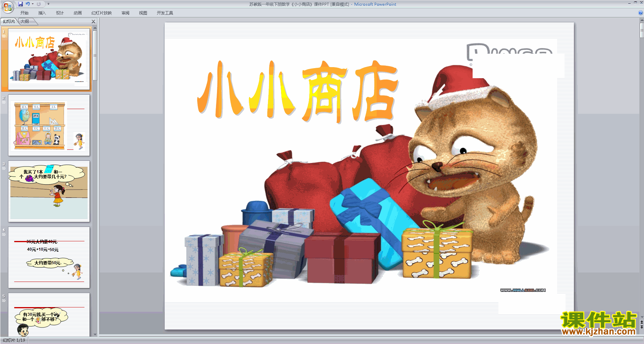The width and height of the screenshot is (644, 344).
Task: Select the 小小商店 WordArt title on the slide
Action: (298, 92)
